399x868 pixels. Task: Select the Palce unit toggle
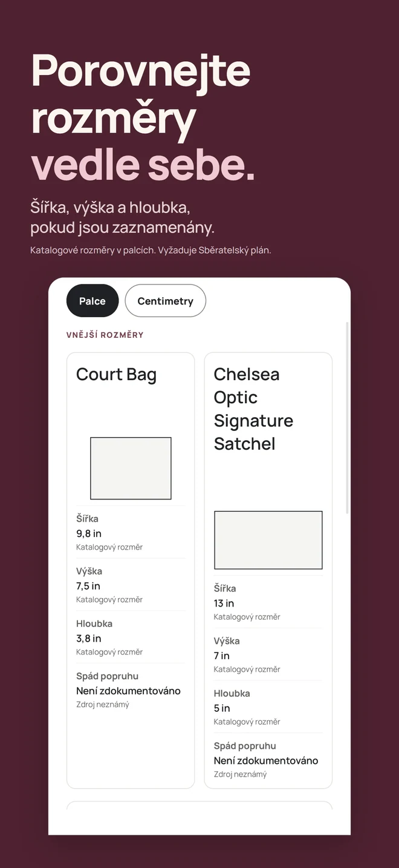pyautogui.click(x=92, y=301)
